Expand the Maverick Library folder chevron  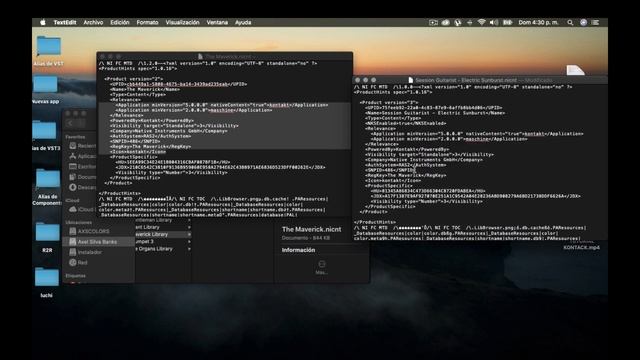189,234
